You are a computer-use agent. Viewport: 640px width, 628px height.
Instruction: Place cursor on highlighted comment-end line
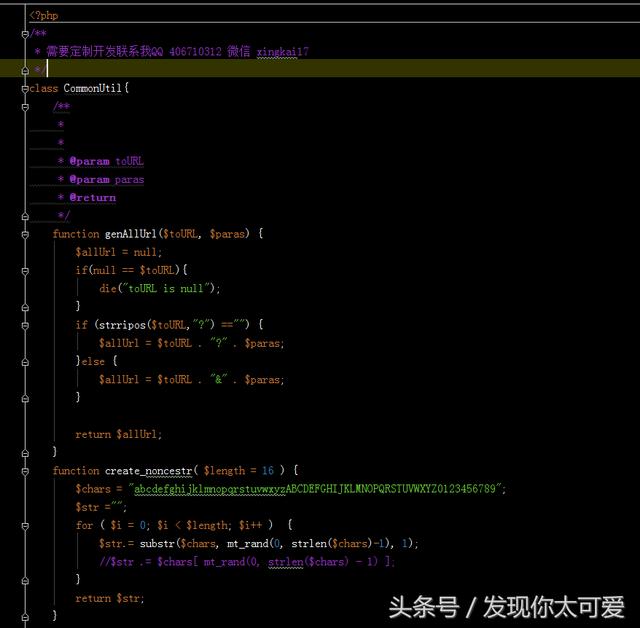tap(320, 68)
